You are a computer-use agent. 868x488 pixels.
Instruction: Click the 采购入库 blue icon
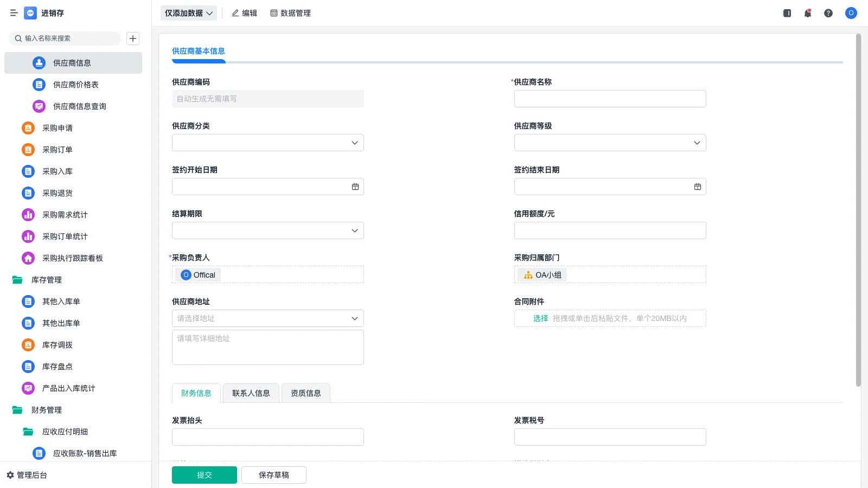[x=28, y=171]
